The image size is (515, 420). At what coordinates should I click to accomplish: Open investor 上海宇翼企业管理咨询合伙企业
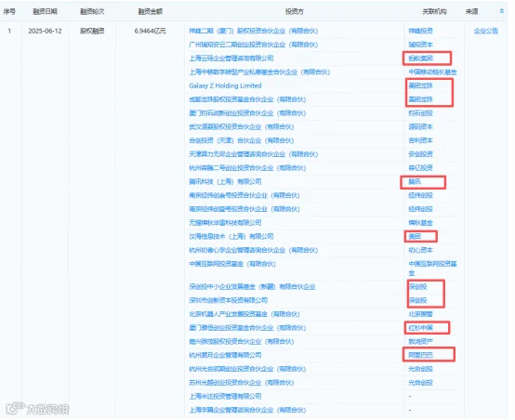tap(247, 410)
